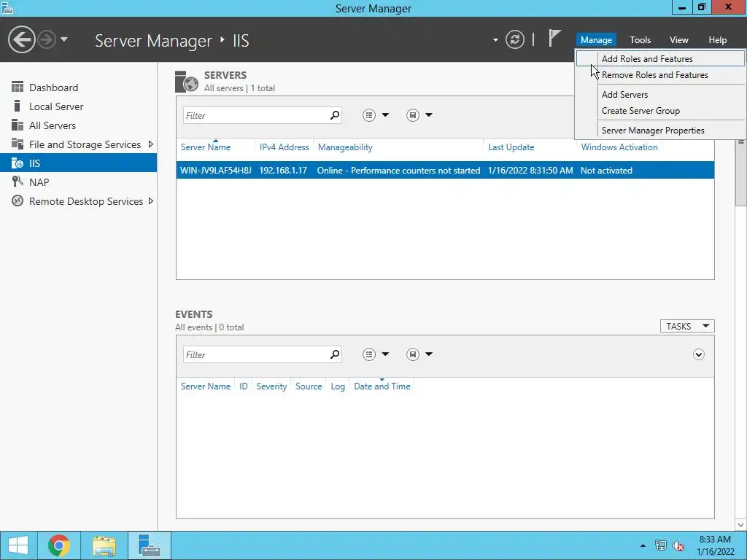The height and width of the screenshot is (560, 747).
Task: Click the Servers filter input field
Action: (256, 115)
